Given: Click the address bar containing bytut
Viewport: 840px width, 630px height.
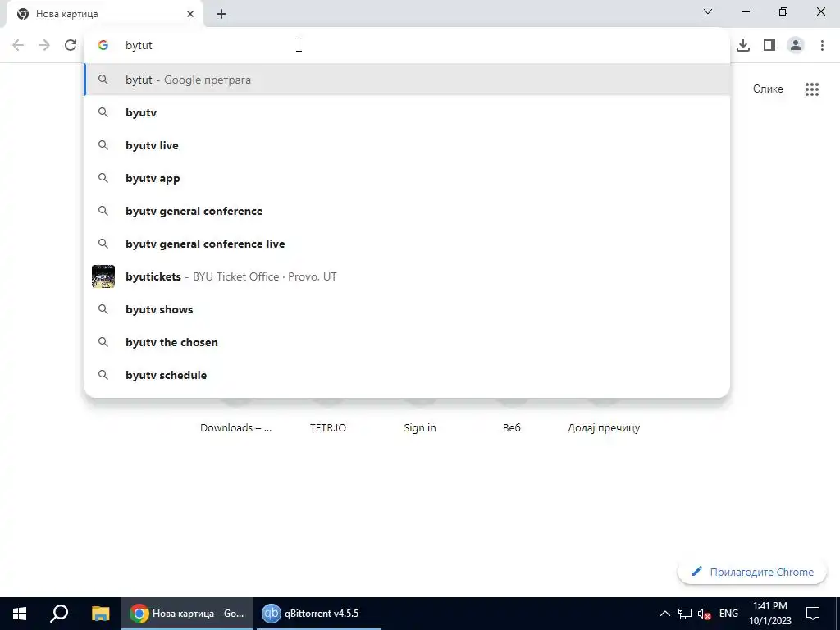Looking at the screenshot, I should pyautogui.click(x=407, y=46).
